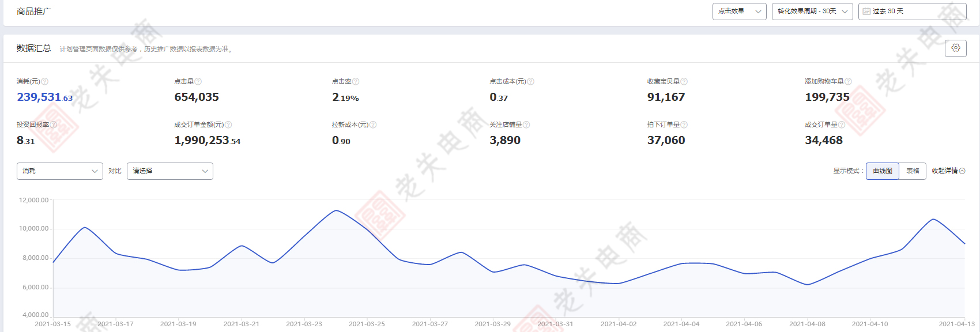This screenshot has height=332, width=980.
Task: Open the settings gear in data summary
Action: tap(955, 48)
